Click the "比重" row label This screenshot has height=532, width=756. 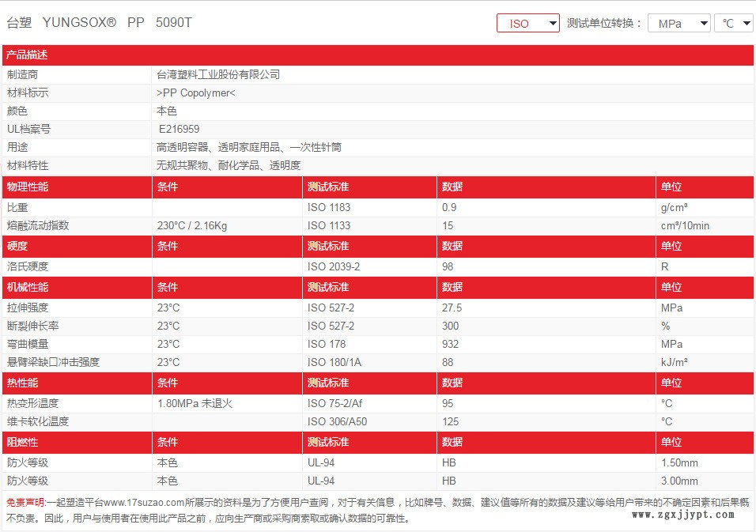(17, 208)
